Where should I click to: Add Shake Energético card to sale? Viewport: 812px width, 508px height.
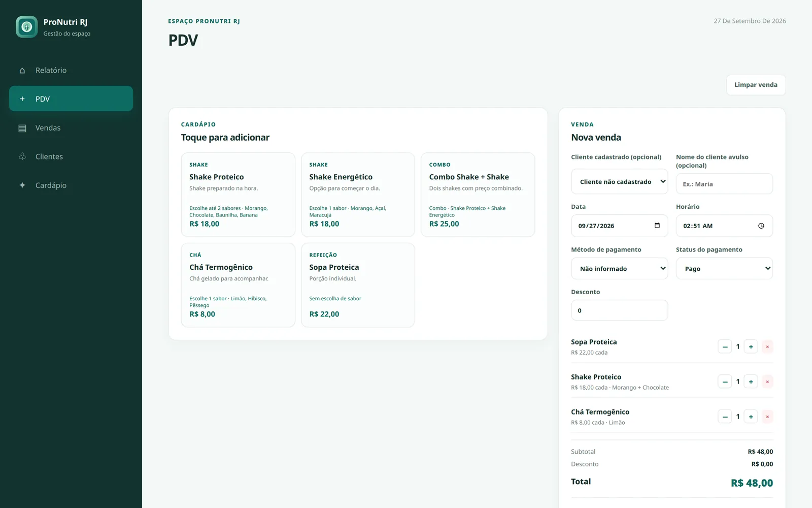click(358, 195)
